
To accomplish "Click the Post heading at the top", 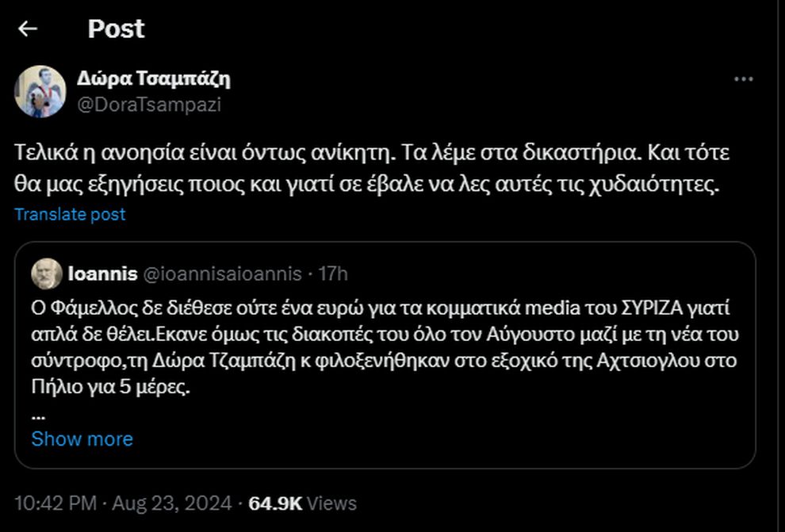I will tap(116, 29).
